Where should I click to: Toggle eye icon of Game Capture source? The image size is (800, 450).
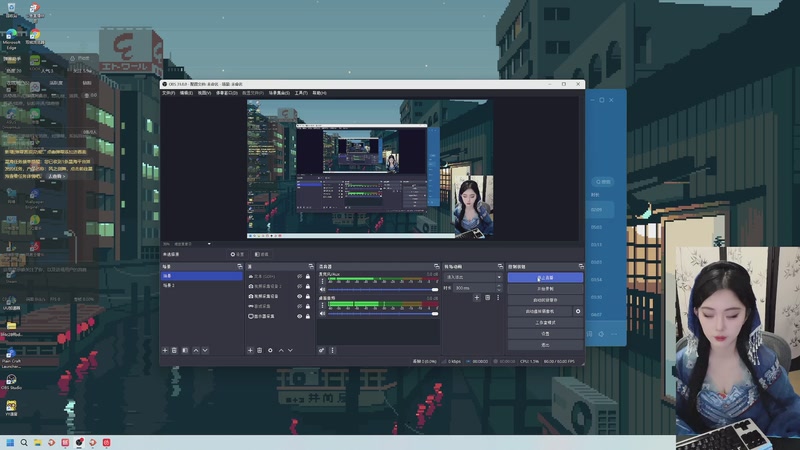tap(299, 306)
